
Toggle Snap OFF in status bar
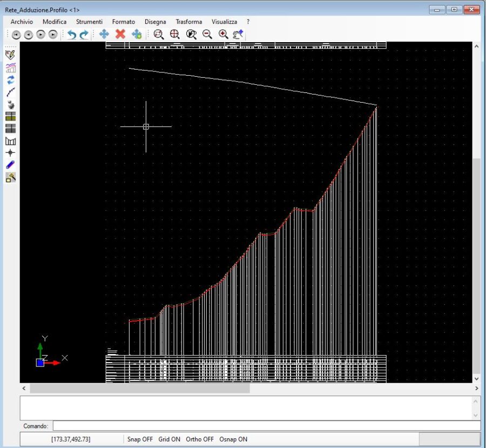tap(140, 439)
